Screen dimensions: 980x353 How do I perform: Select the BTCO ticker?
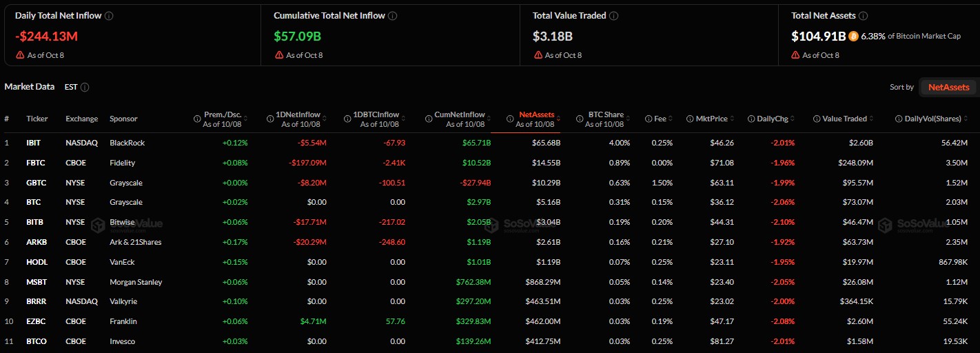coord(36,341)
